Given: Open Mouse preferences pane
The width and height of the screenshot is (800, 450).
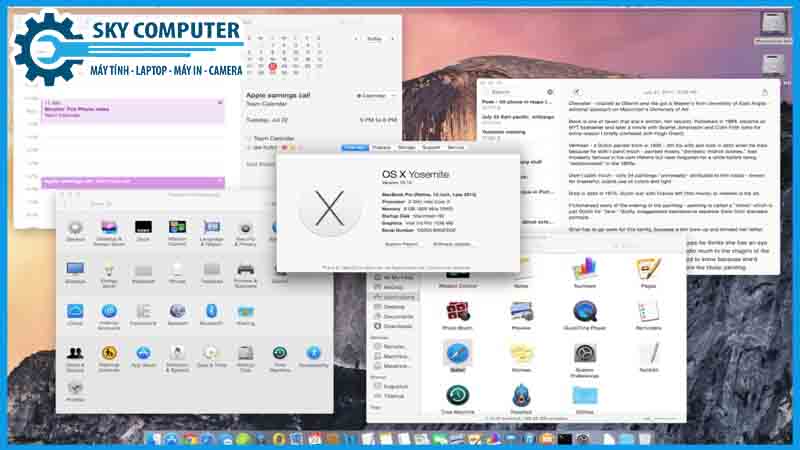Looking at the screenshot, I should pos(177,273).
